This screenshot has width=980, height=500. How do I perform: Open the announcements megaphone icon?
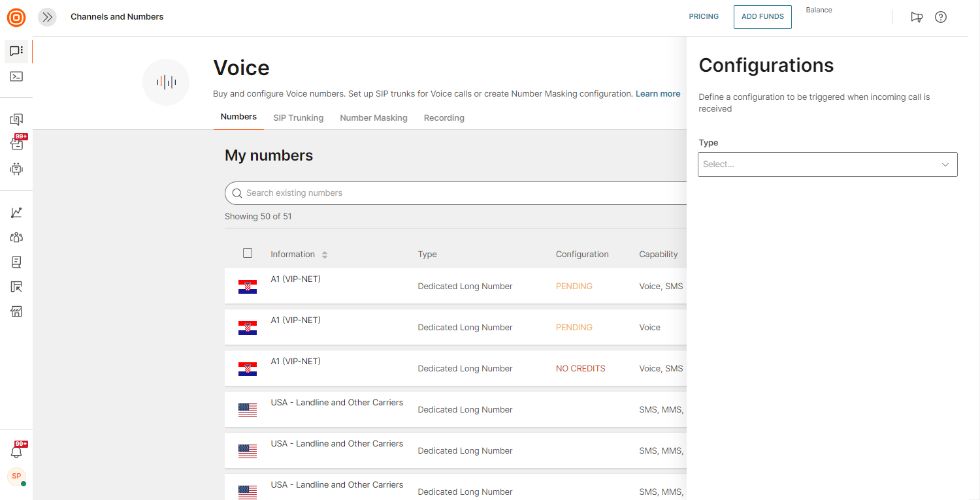tap(917, 17)
